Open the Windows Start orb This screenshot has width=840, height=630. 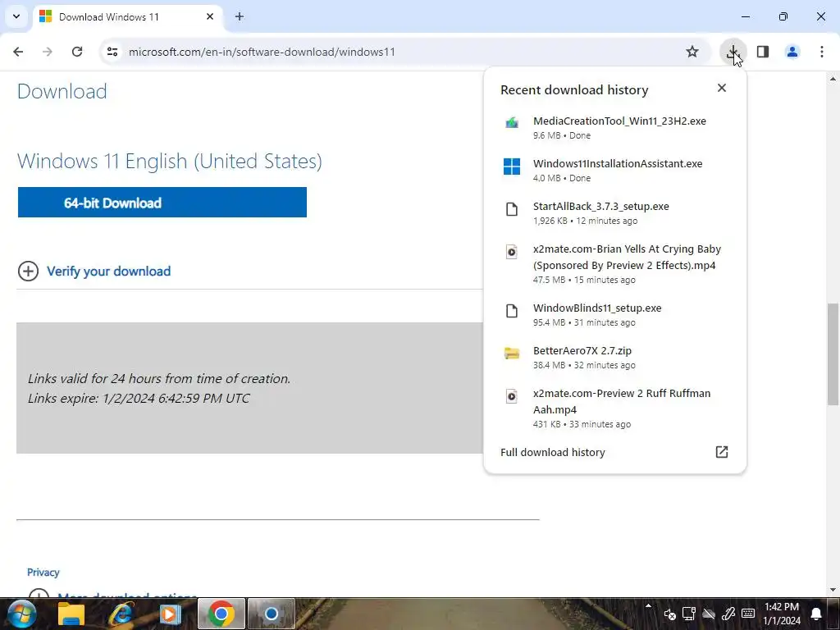21,614
